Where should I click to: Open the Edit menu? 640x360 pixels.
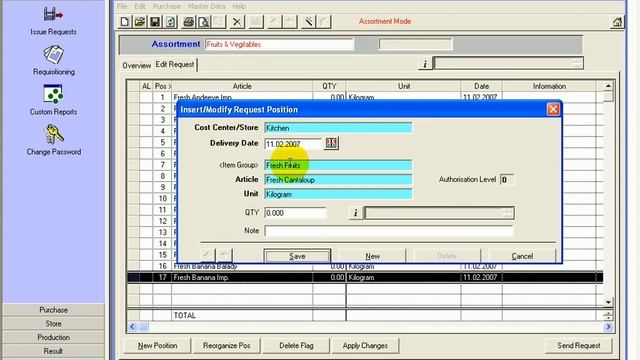click(x=140, y=6)
